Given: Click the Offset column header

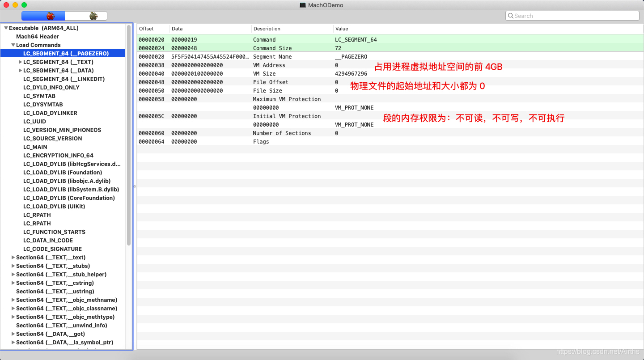Looking at the screenshot, I should point(153,29).
